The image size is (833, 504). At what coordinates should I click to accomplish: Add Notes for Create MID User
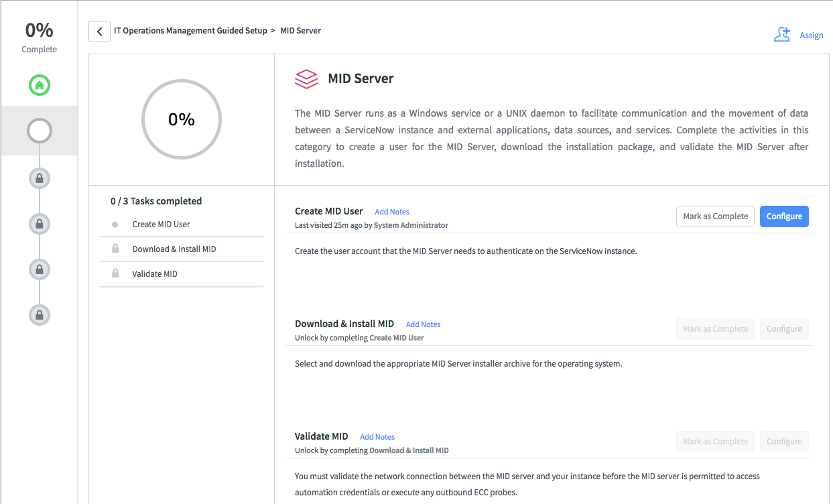click(x=392, y=212)
